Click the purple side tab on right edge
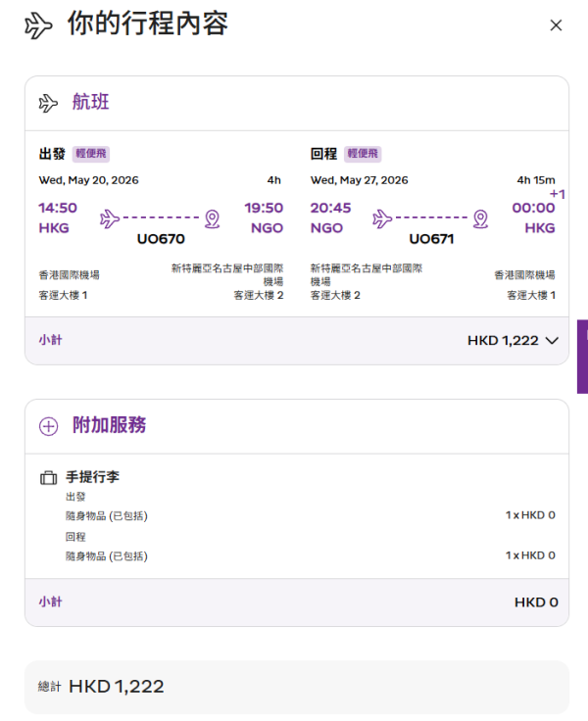Screen dimensions: 588x721 582,356
